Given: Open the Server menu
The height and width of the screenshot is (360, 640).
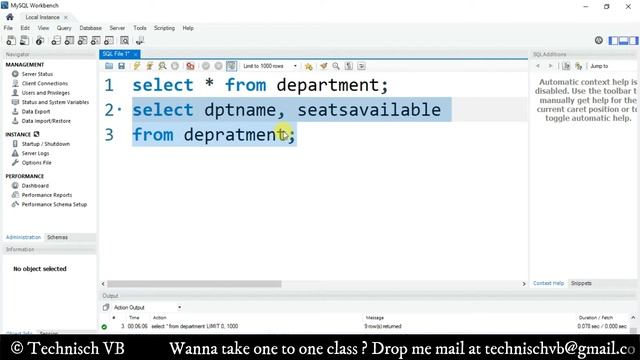Looking at the screenshot, I should click(117, 28).
